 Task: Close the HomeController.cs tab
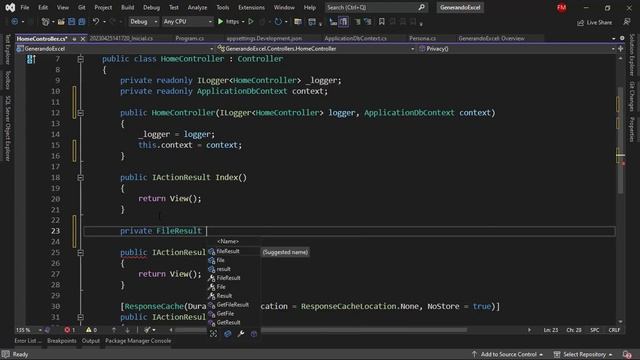pos(83,39)
